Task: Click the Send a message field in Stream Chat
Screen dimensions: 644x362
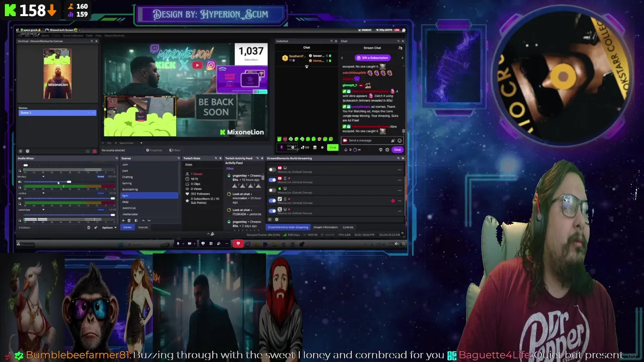Action: pos(372,141)
